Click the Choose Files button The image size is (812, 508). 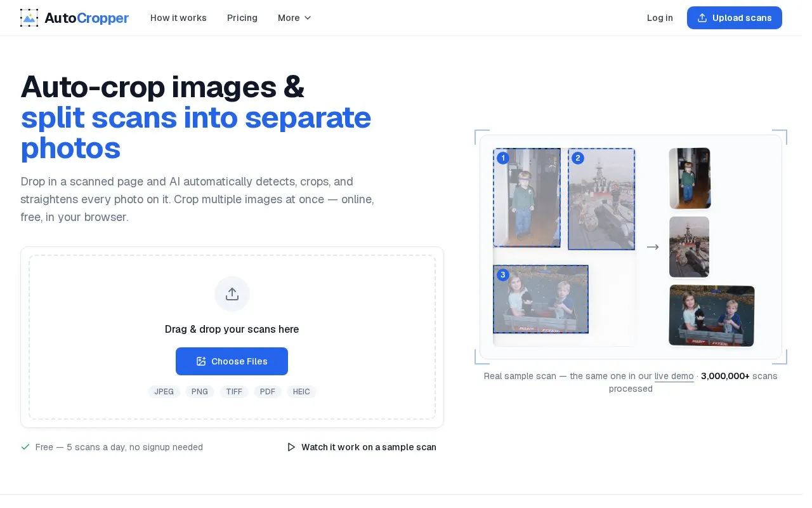point(232,361)
